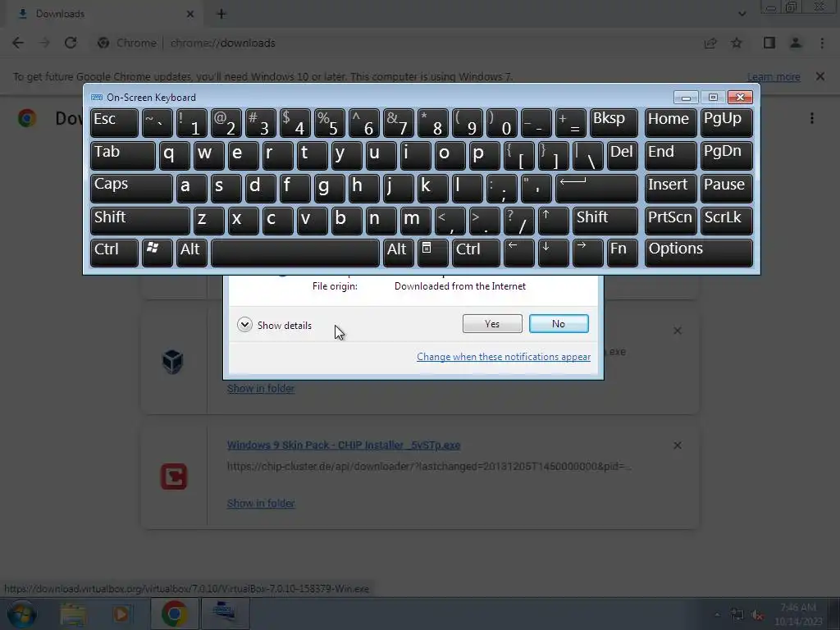Open keyboard Options key

click(x=699, y=253)
